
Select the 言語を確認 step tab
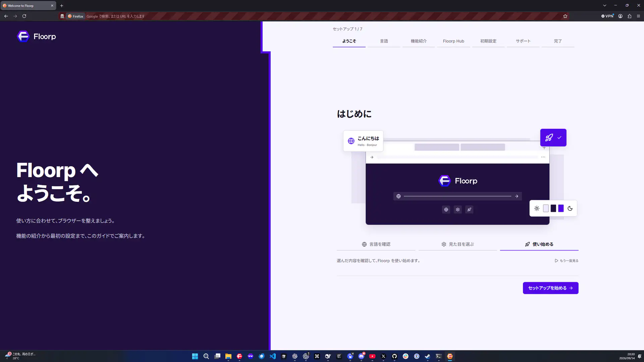(x=376, y=244)
